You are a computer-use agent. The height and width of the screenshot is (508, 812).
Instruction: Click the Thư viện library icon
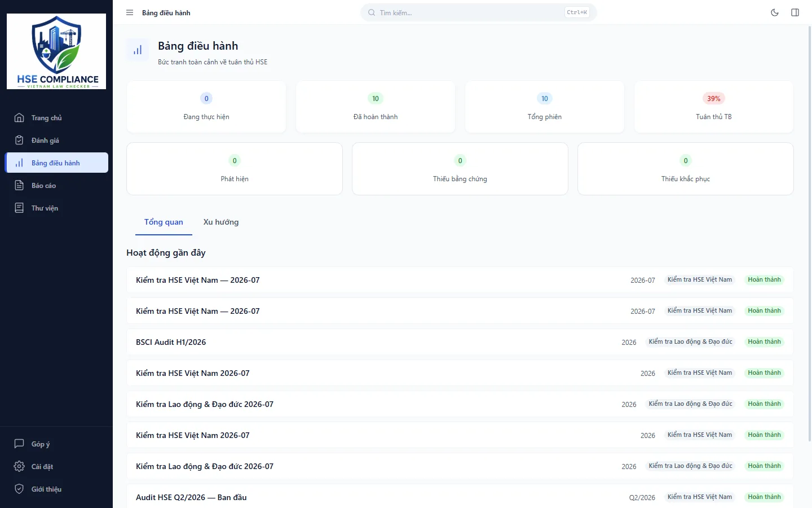click(19, 208)
